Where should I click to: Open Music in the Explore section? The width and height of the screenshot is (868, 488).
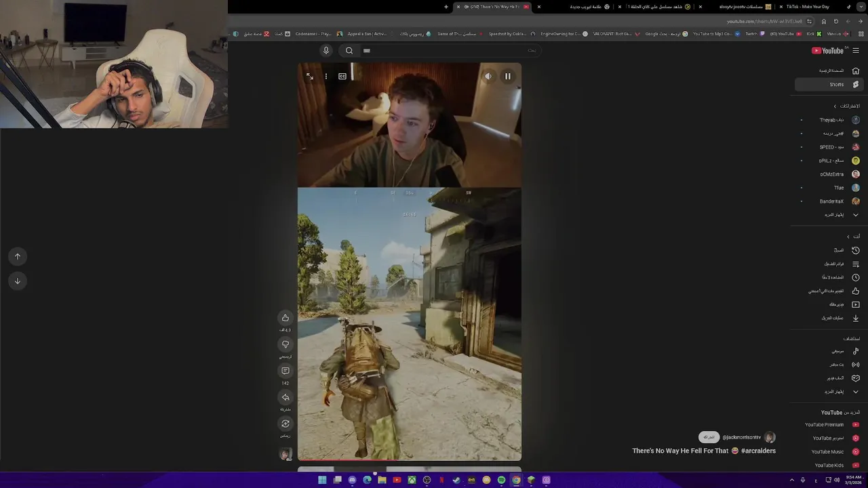pos(829,351)
